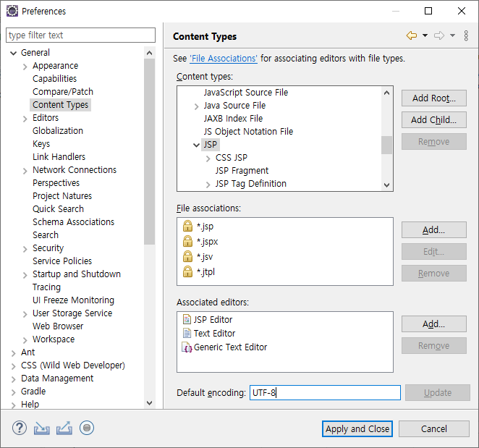
Task: Focus the type filter text field
Action: (80, 35)
